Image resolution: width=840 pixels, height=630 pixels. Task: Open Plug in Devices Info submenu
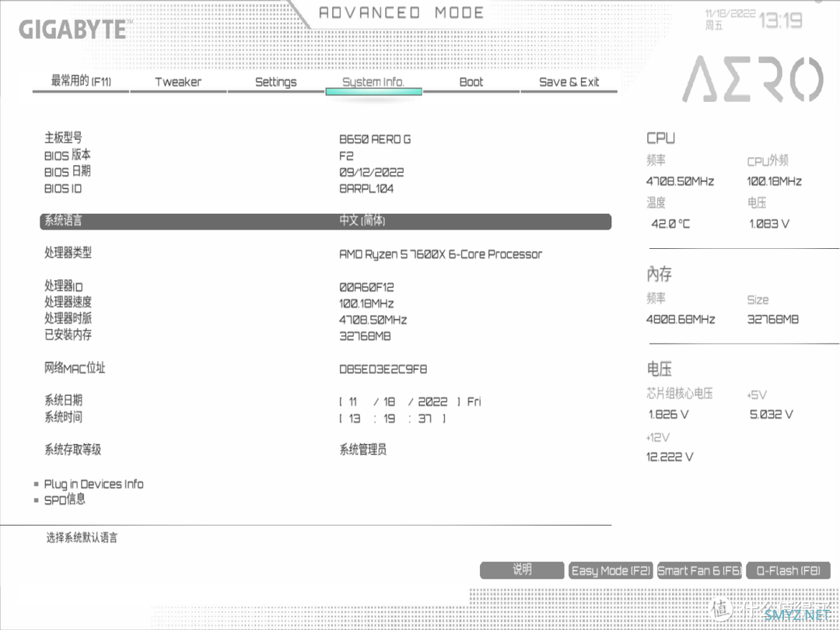pyautogui.click(x=94, y=484)
